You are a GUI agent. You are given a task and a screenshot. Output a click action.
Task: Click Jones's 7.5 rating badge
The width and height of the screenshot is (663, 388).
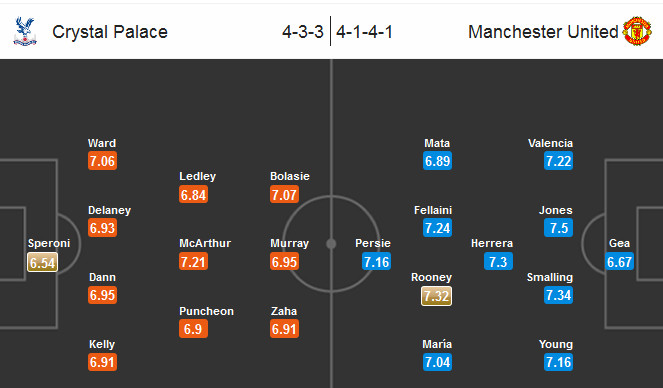coord(558,228)
